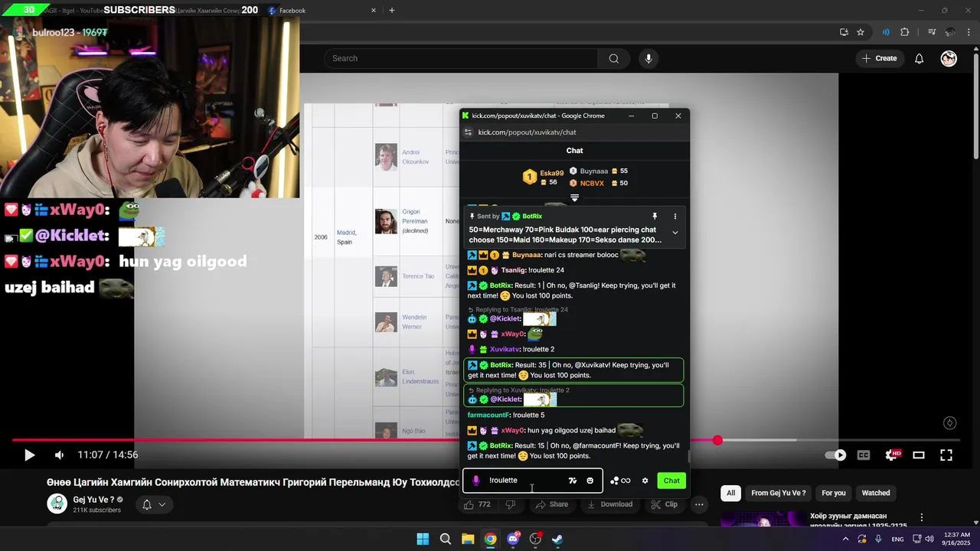Open Steam from the taskbar
980x551 pixels.
557,539
